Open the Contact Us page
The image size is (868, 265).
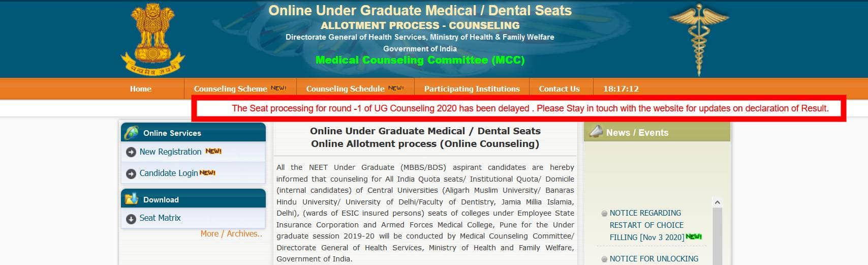(559, 89)
